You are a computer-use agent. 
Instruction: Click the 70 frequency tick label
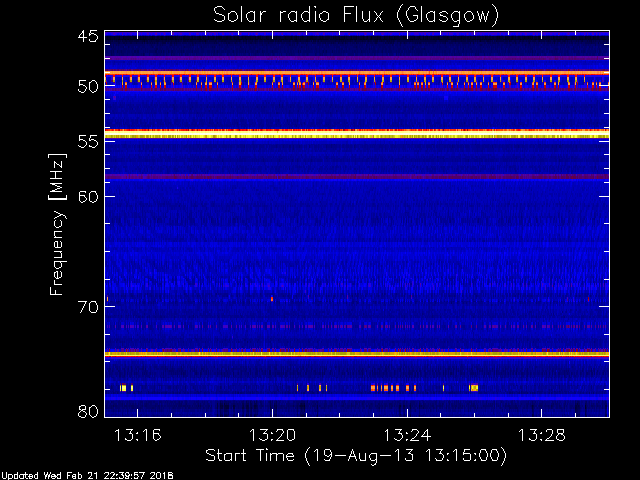[x=87, y=306]
